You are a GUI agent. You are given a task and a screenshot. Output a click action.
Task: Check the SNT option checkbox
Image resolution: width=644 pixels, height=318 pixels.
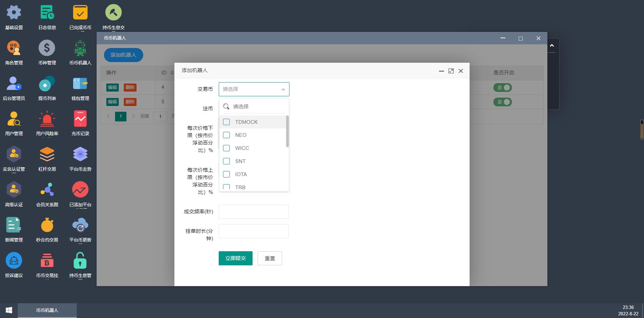click(x=226, y=161)
